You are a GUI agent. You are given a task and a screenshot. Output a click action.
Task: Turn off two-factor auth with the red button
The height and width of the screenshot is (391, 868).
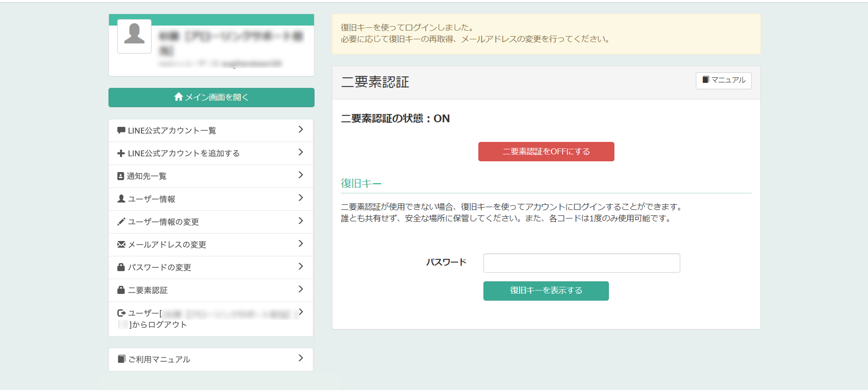(x=546, y=151)
